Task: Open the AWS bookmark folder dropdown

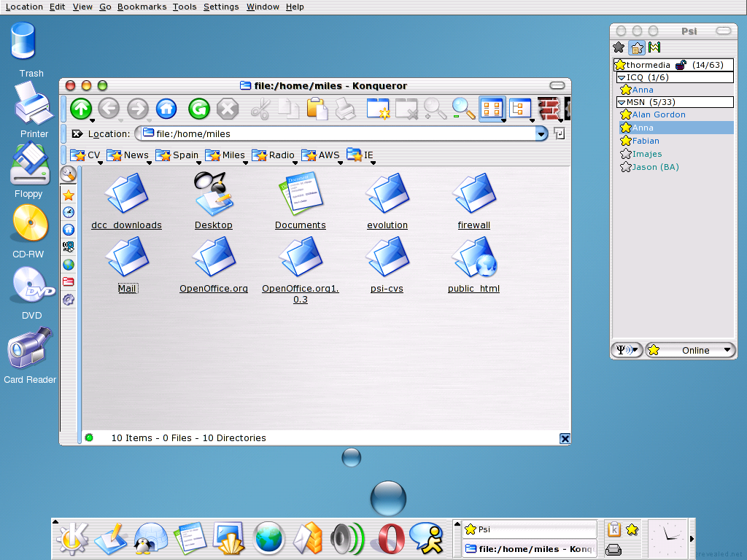Action: coord(321,155)
